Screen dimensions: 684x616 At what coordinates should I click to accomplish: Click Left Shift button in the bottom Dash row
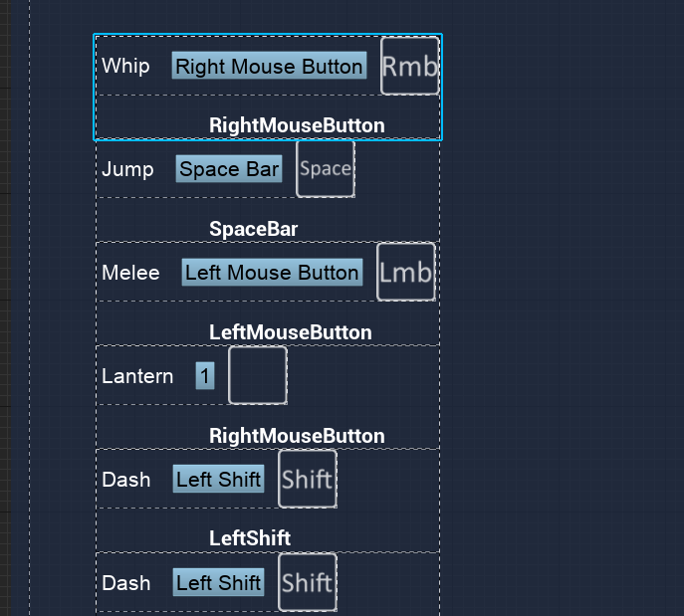pos(218,582)
